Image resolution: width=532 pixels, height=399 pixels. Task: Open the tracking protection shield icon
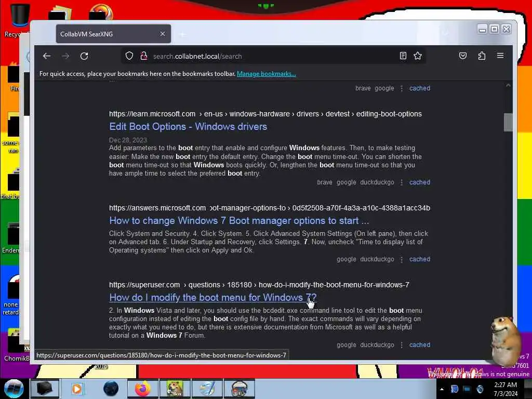(x=129, y=56)
